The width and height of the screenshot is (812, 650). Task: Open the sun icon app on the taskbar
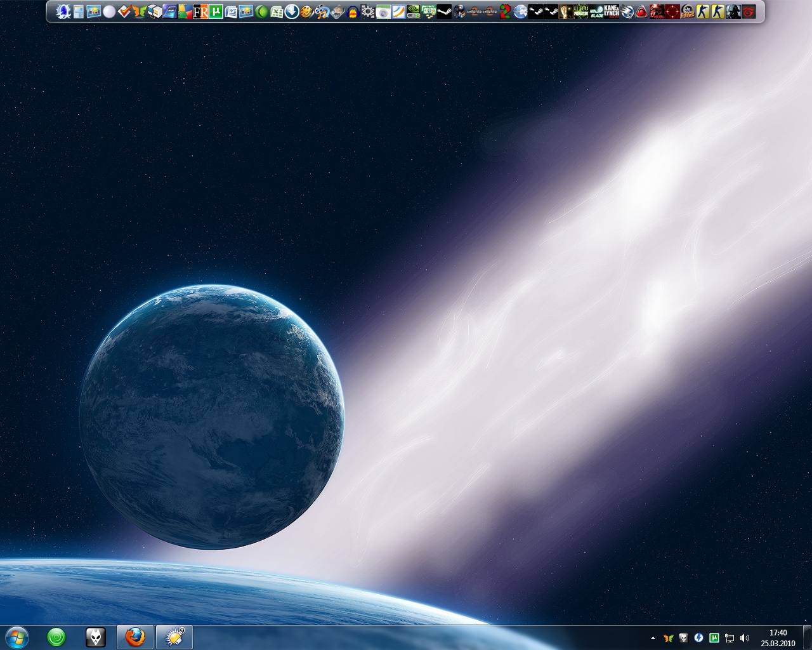tap(174, 637)
